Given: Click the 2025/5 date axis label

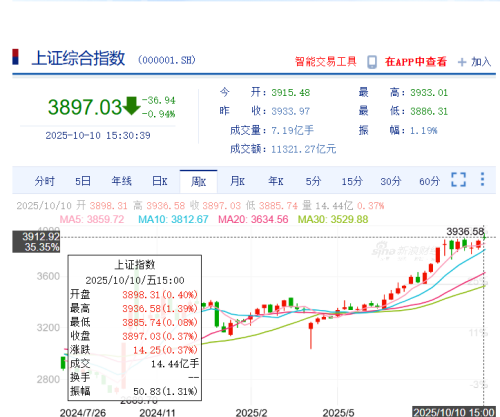Looking at the screenshot, I should click(x=338, y=413).
